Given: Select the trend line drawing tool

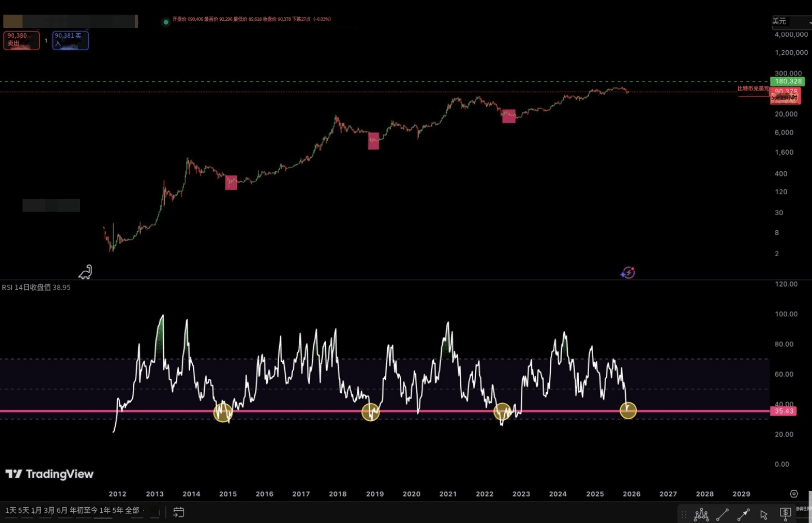Looking at the screenshot, I should (x=723, y=514).
